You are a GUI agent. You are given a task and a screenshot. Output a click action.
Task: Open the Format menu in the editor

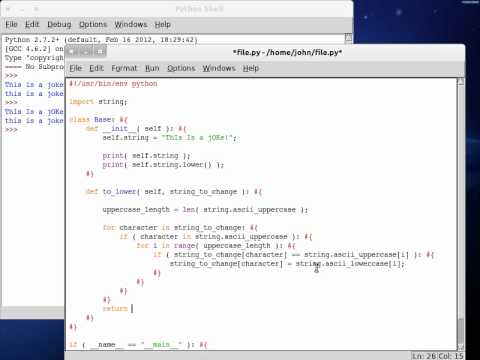[124, 68]
